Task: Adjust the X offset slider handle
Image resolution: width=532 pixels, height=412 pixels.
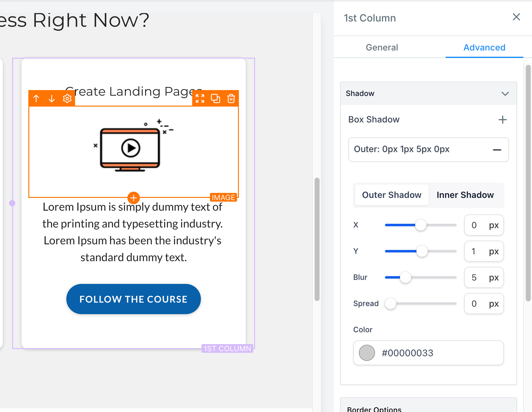Action: coord(421,225)
